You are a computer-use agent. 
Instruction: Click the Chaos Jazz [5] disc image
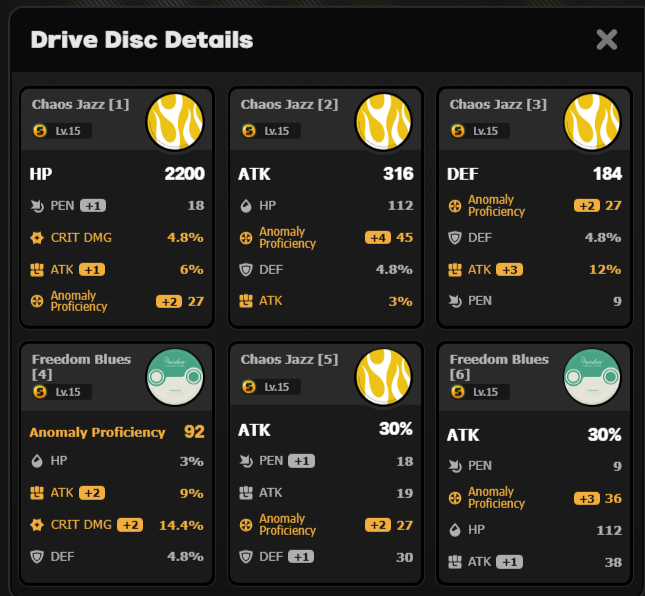384,377
